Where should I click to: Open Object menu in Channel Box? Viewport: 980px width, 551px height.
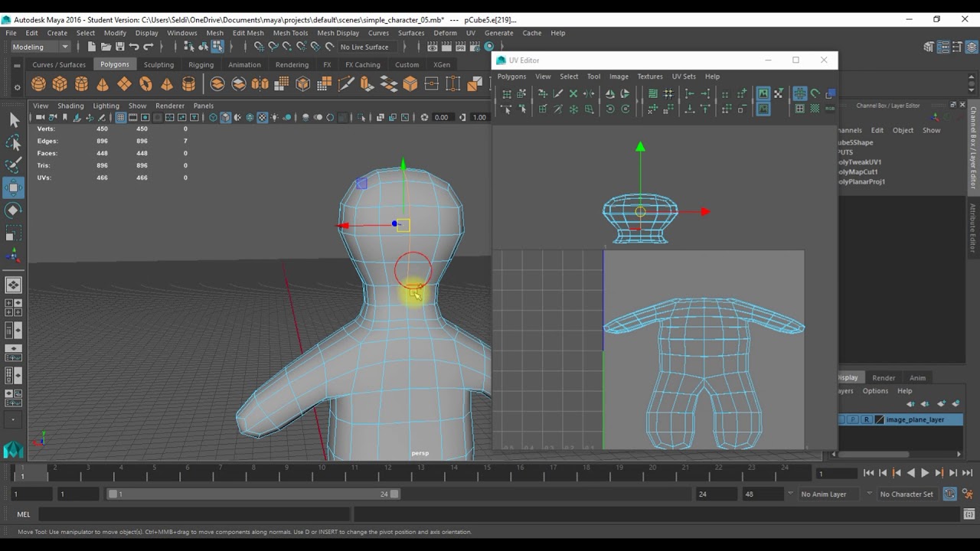coord(903,130)
